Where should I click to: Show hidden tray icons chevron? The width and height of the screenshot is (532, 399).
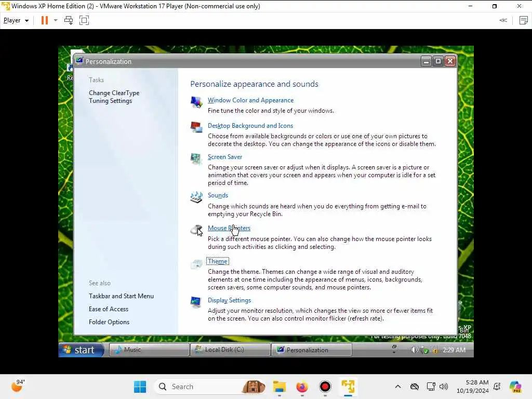point(398,387)
